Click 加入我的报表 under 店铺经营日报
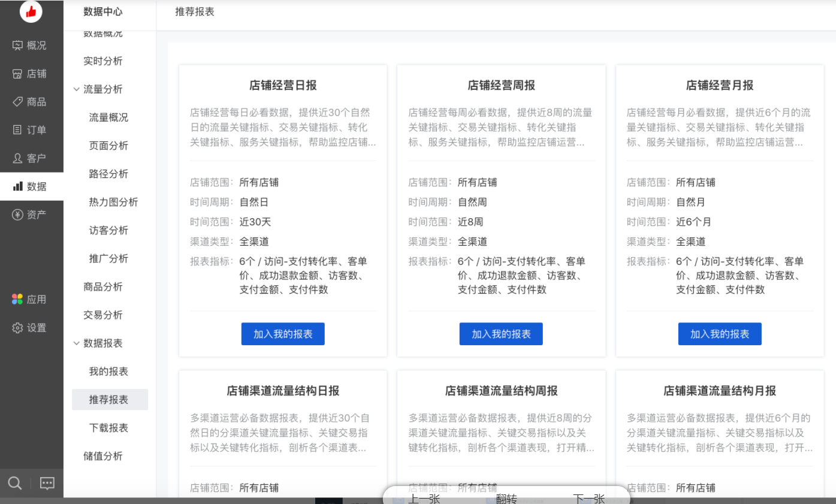The width and height of the screenshot is (836, 504). tap(282, 334)
